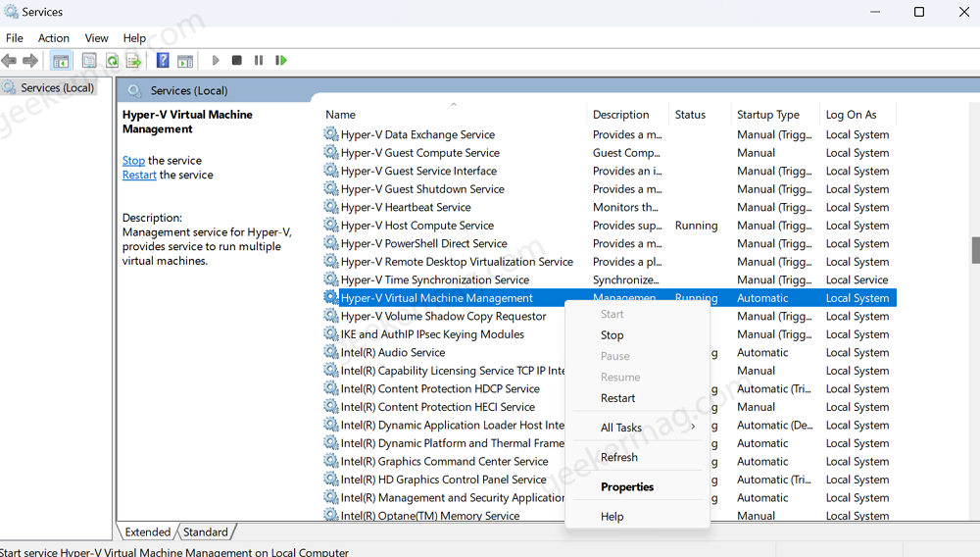980x557 pixels.
Task: Select the highlighted Hyper-V Virtual Machine Management row
Action: tap(610, 297)
